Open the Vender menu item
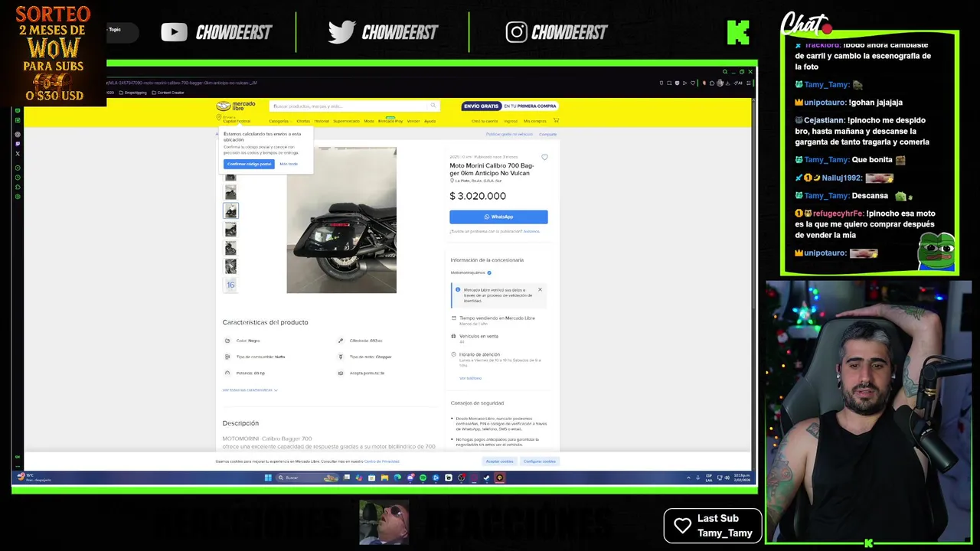 point(413,121)
